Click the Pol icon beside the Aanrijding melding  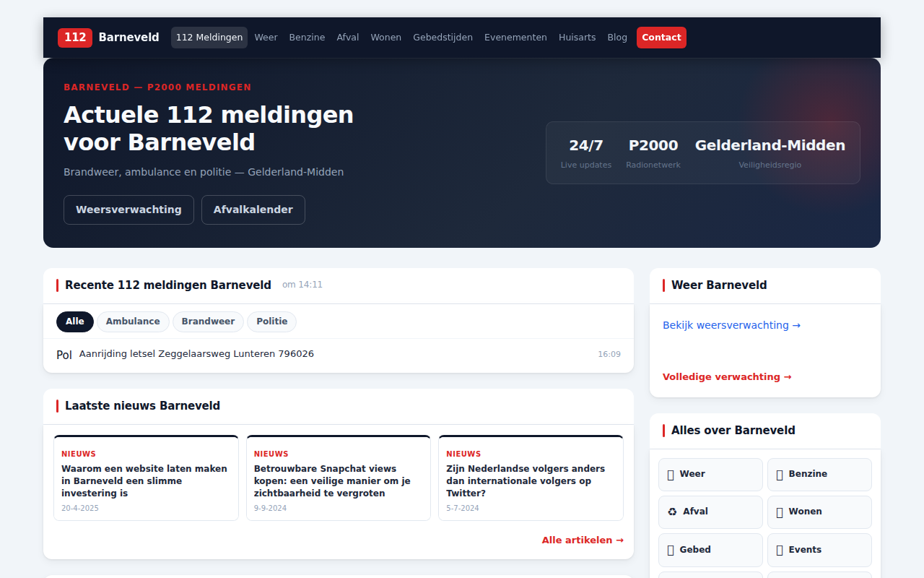pyautogui.click(x=64, y=355)
